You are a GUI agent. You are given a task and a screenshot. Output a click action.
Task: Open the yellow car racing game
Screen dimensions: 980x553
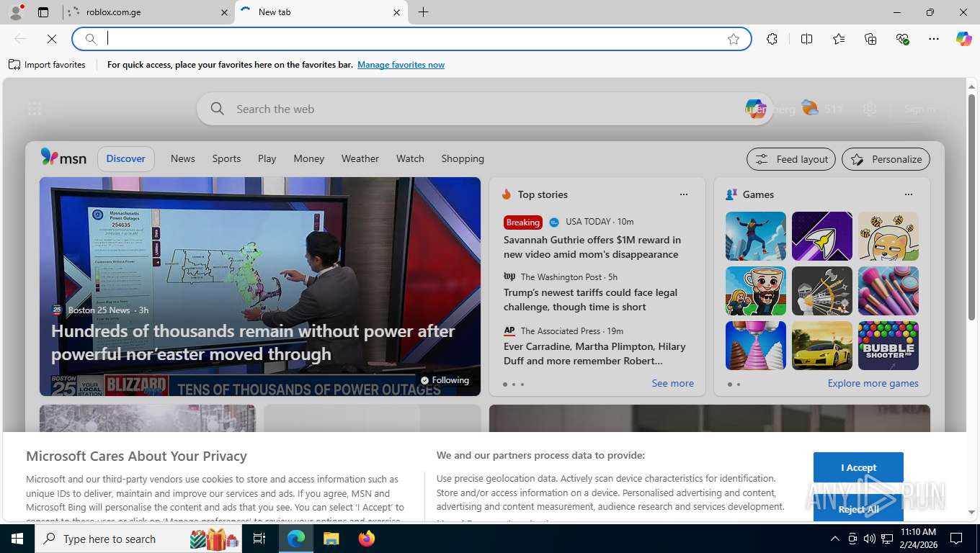(822, 346)
